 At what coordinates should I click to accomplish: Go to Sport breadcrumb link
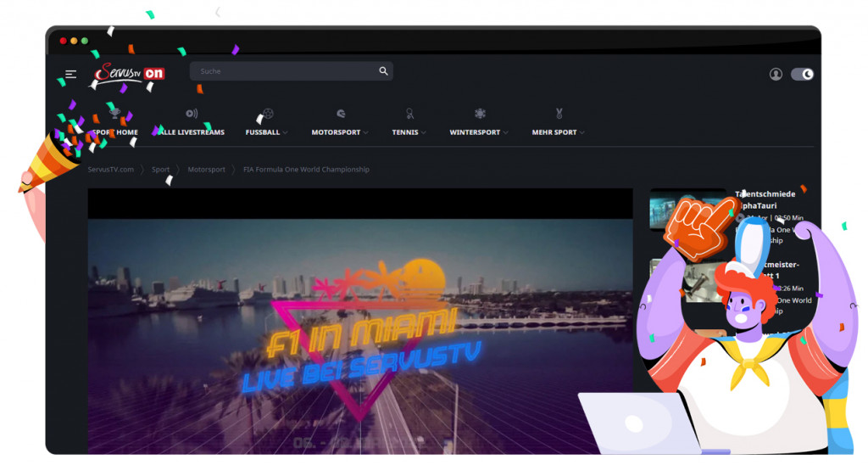click(160, 170)
